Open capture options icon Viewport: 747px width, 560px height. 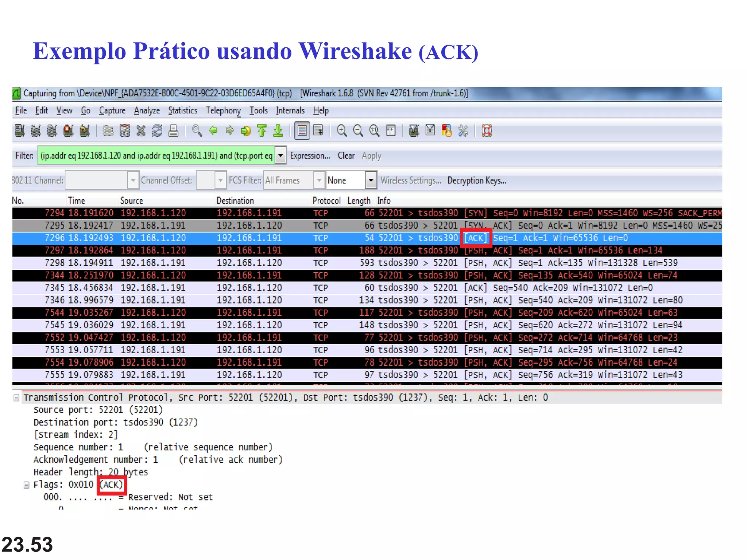click(x=36, y=131)
